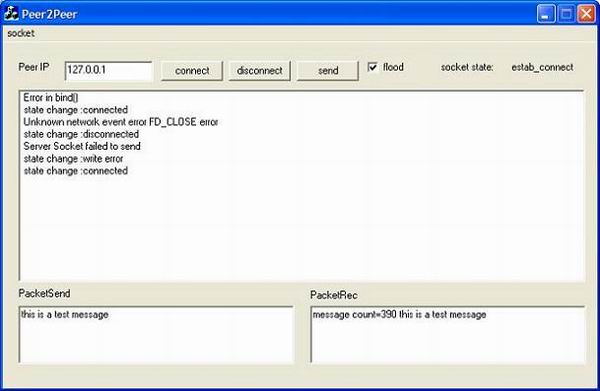Click the PacketRec text box

point(448,334)
